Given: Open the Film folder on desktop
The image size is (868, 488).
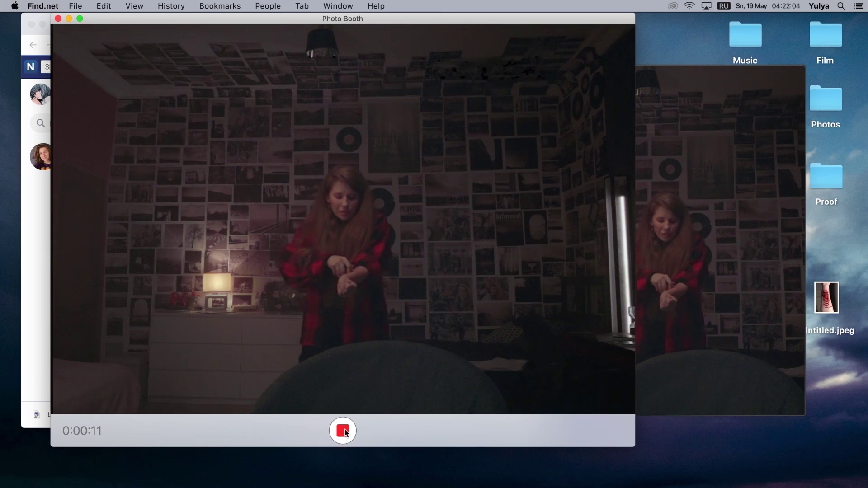Looking at the screenshot, I should tap(825, 35).
